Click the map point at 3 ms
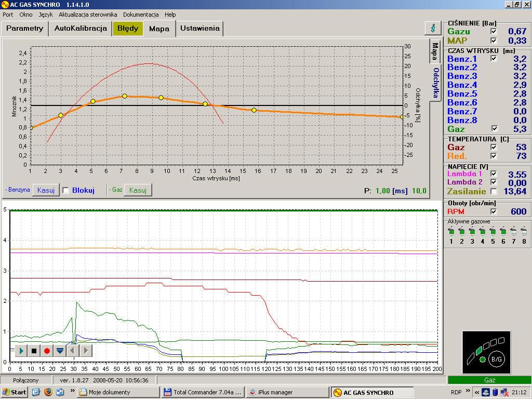Viewport: 532px width, 399px height. coord(61,115)
